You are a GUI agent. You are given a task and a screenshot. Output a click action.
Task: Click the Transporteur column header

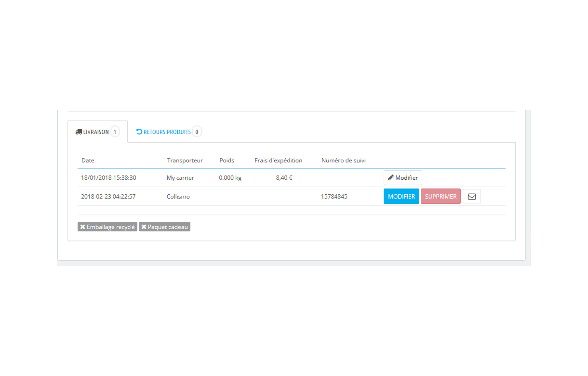point(185,160)
